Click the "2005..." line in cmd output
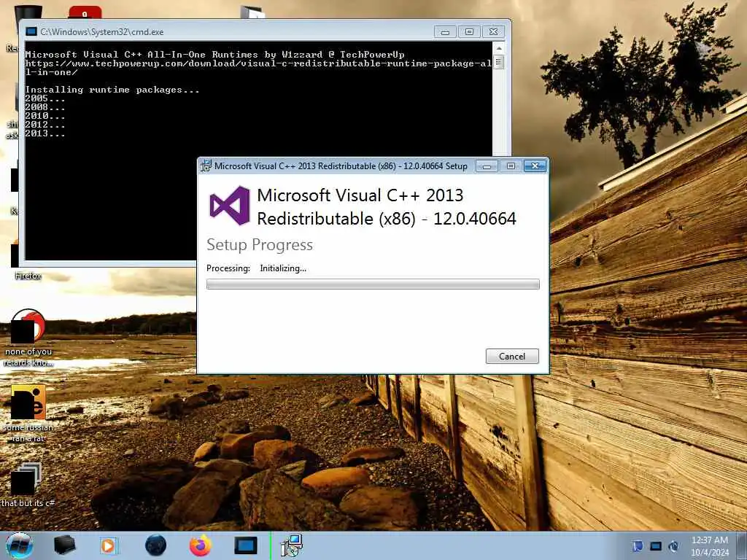 [x=45, y=98]
